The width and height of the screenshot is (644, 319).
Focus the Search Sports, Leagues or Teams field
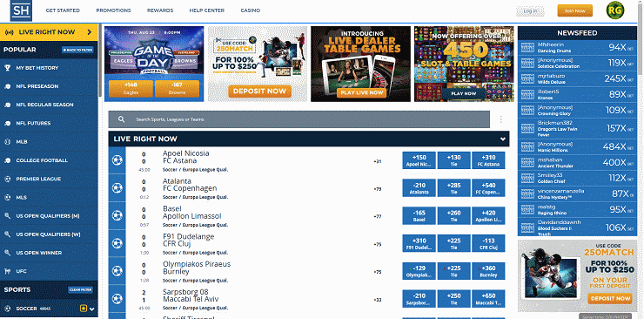(299, 119)
